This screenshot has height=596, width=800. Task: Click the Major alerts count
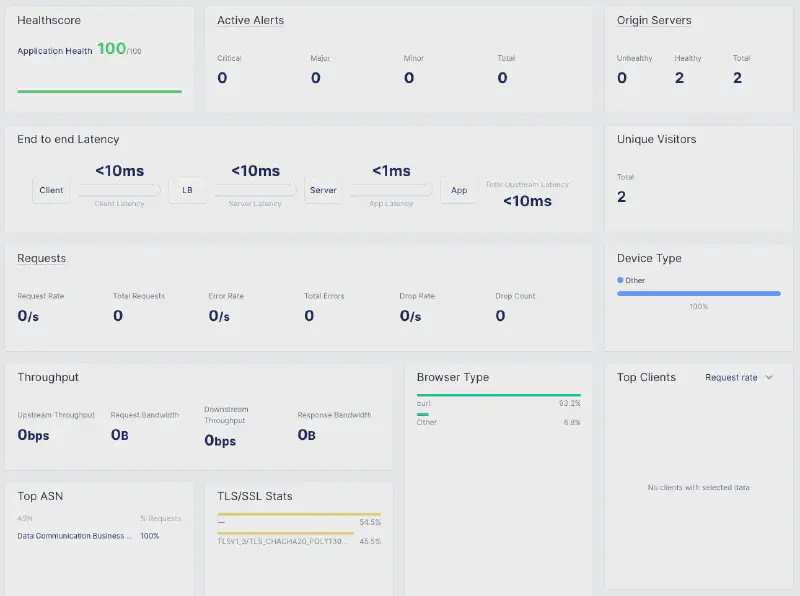coord(315,78)
